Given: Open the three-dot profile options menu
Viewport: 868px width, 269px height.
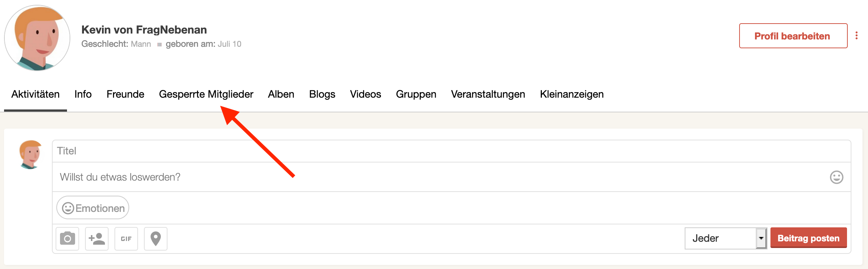Looking at the screenshot, I should (x=857, y=36).
